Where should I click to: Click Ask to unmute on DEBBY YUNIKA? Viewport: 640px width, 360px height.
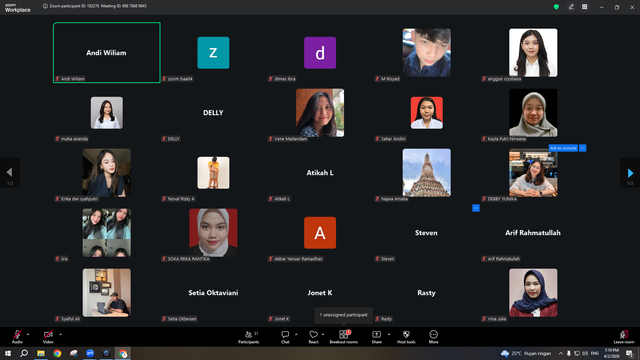point(563,148)
